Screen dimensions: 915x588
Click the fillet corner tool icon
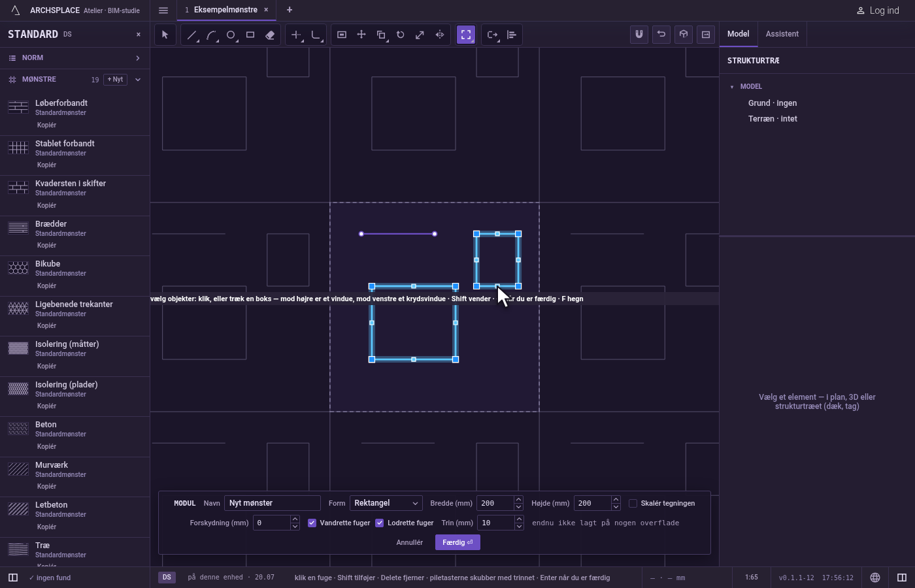(x=316, y=35)
